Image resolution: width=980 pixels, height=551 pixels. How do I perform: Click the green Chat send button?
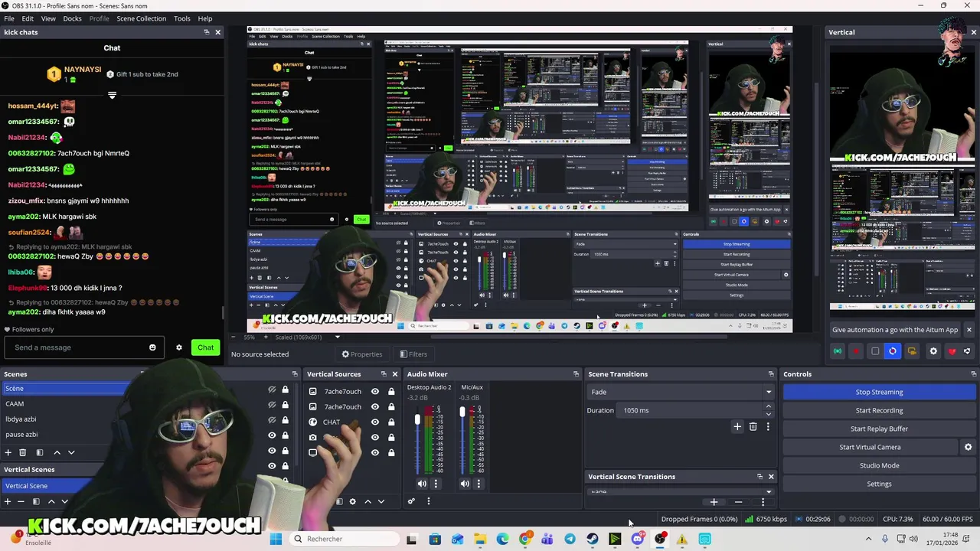tap(205, 347)
